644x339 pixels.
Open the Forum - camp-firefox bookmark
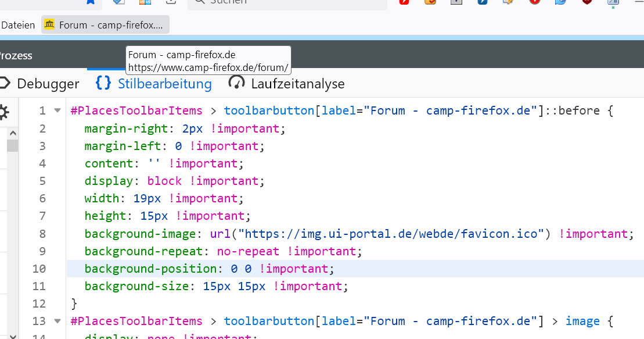(110, 25)
